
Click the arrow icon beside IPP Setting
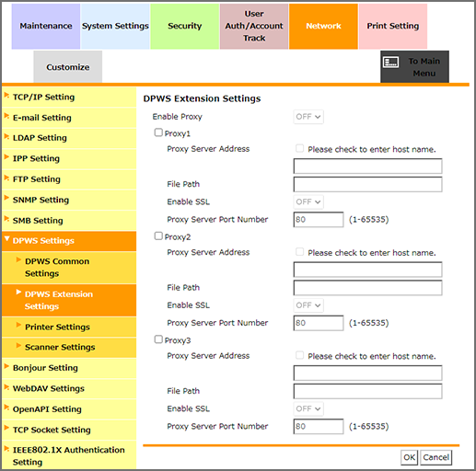(6, 157)
